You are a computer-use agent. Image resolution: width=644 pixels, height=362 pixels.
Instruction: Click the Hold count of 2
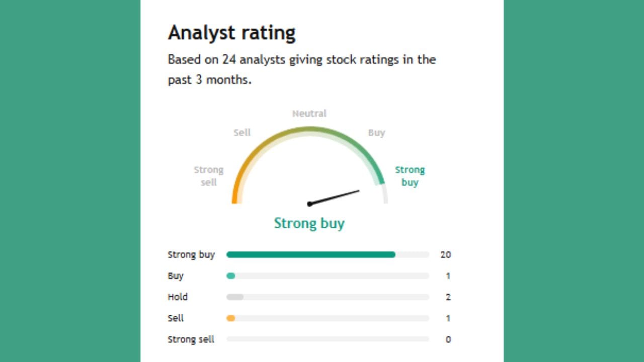pyautogui.click(x=448, y=297)
